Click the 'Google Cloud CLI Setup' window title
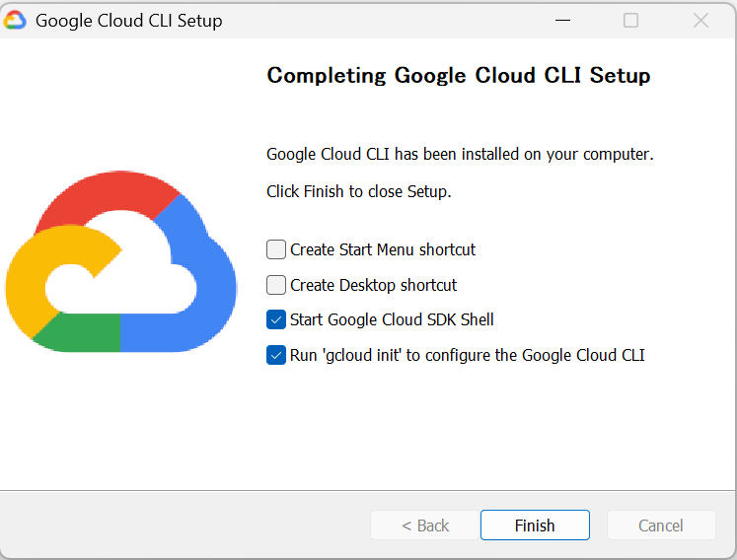 click(129, 21)
